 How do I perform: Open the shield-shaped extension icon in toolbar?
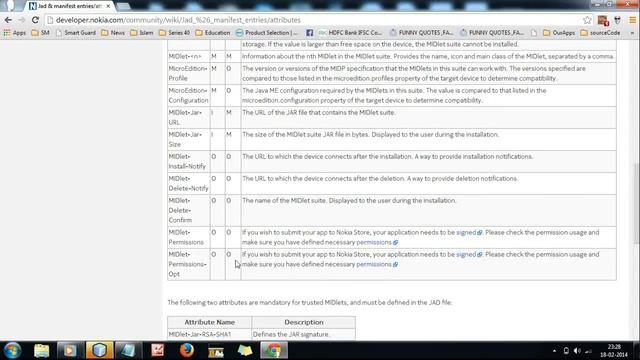(x=618, y=20)
